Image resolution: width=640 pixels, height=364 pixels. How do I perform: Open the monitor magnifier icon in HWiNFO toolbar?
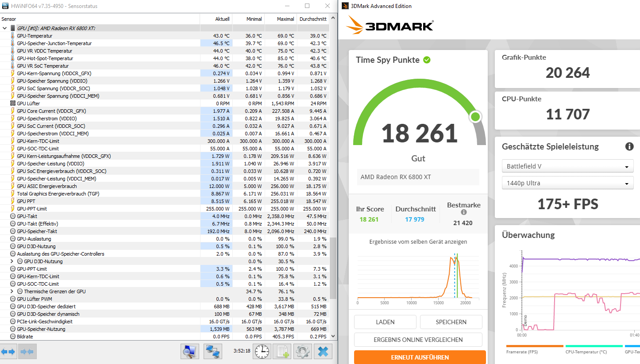pos(190,352)
